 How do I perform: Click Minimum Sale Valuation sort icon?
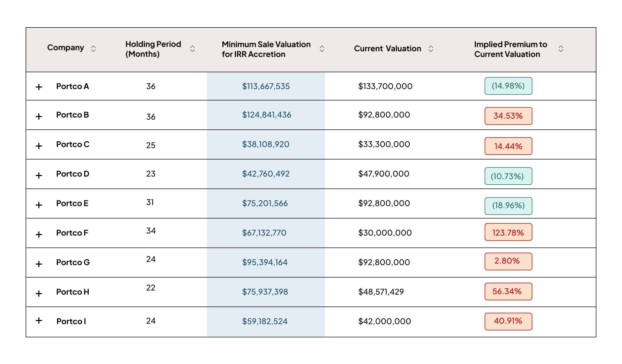(322, 49)
